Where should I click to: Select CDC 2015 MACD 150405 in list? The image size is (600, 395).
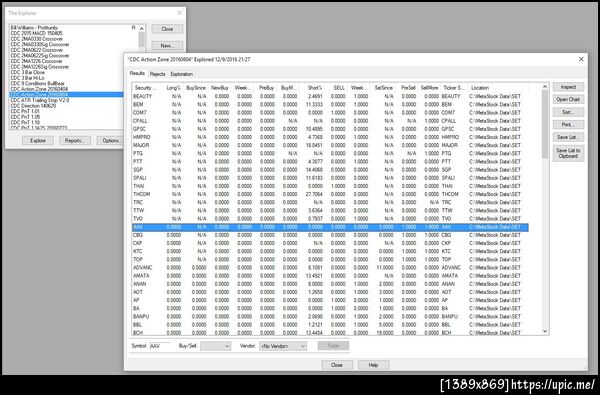(36, 33)
